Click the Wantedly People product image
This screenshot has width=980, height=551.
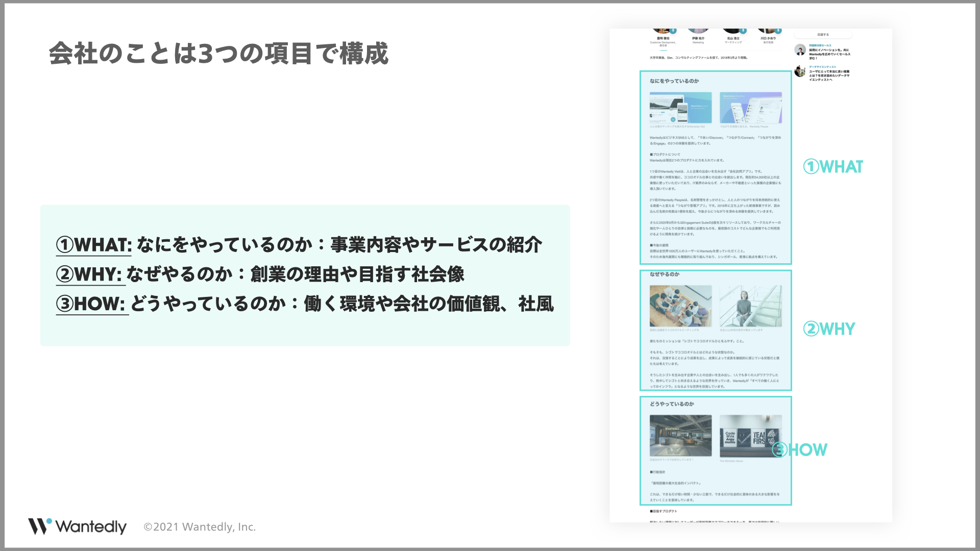[750, 108]
